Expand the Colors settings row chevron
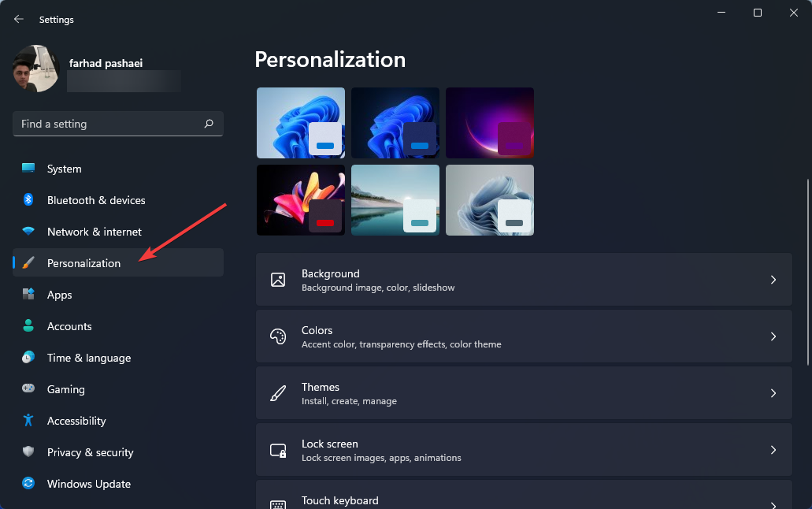 point(773,336)
